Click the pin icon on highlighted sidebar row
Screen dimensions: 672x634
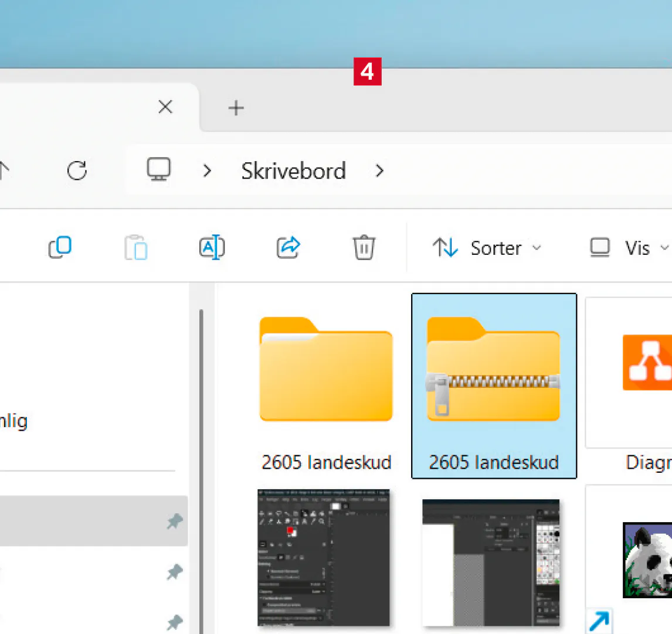pyautogui.click(x=174, y=521)
